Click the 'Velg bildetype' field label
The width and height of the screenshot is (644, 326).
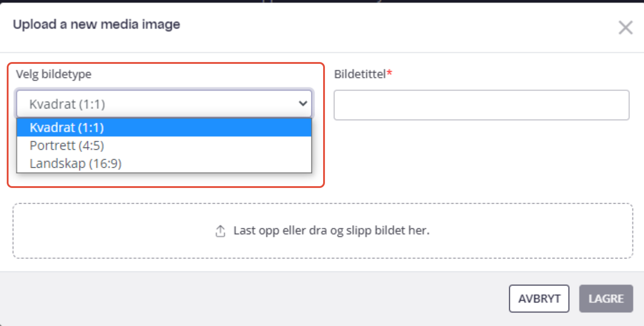(x=54, y=74)
